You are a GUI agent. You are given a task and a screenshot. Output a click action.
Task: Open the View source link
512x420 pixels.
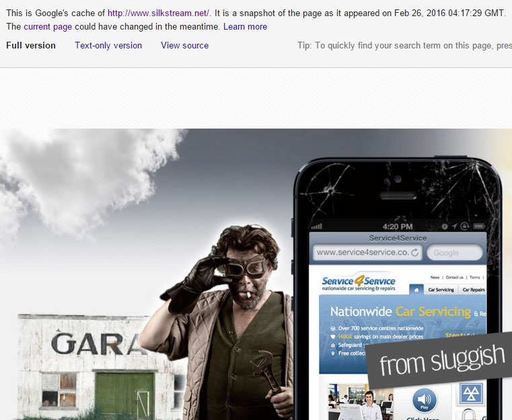click(184, 45)
